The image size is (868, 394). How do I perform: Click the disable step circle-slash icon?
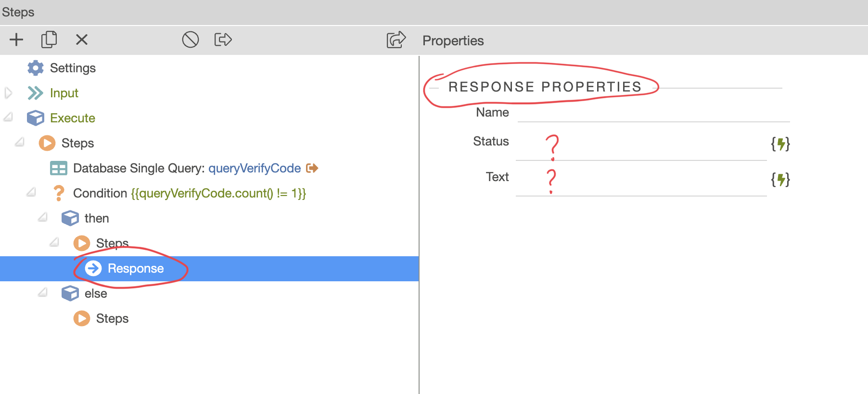click(190, 39)
